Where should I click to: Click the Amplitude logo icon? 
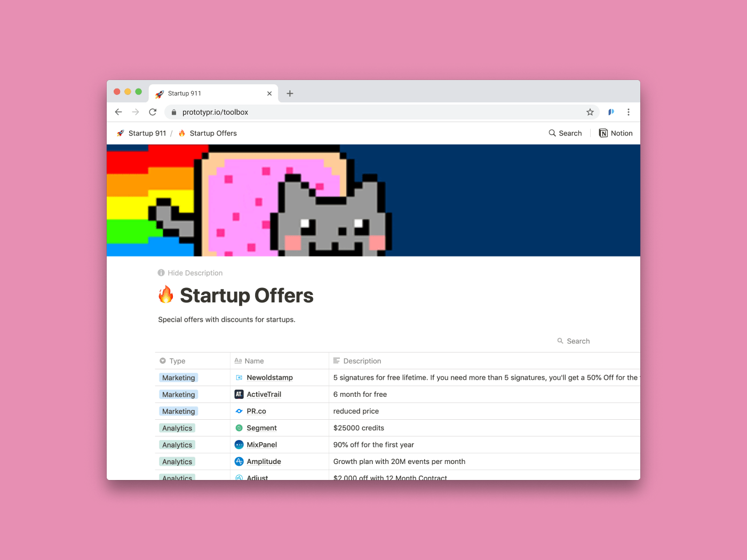[x=239, y=462]
